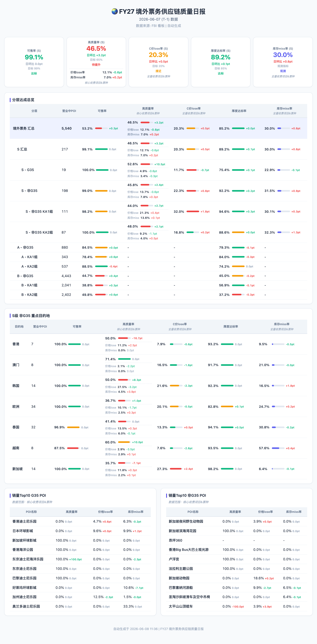Click the 太平山山顶缆车 POI row
Image resolution: width=317 pixels, height=644 pixels.
(236, 606)
